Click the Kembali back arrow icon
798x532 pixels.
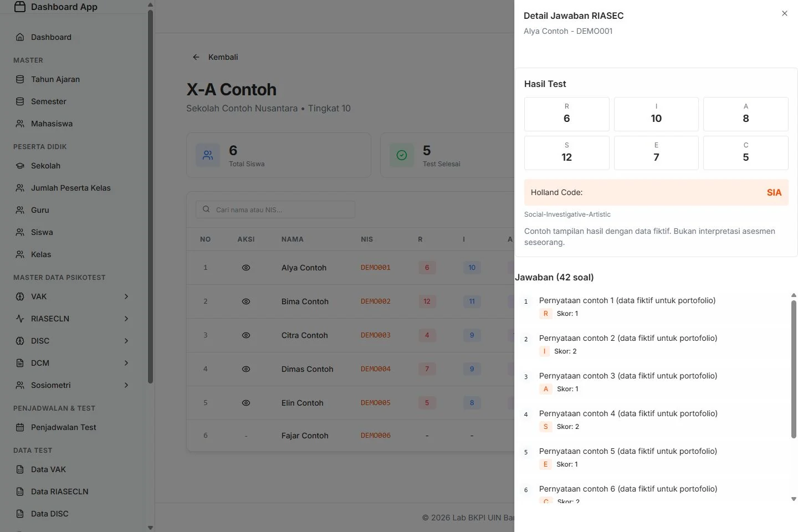(196, 57)
